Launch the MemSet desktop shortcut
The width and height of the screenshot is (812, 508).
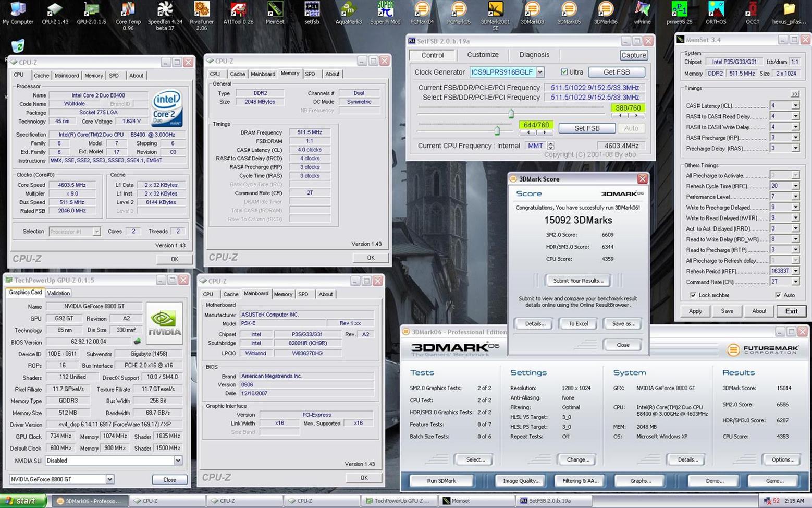click(x=275, y=13)
